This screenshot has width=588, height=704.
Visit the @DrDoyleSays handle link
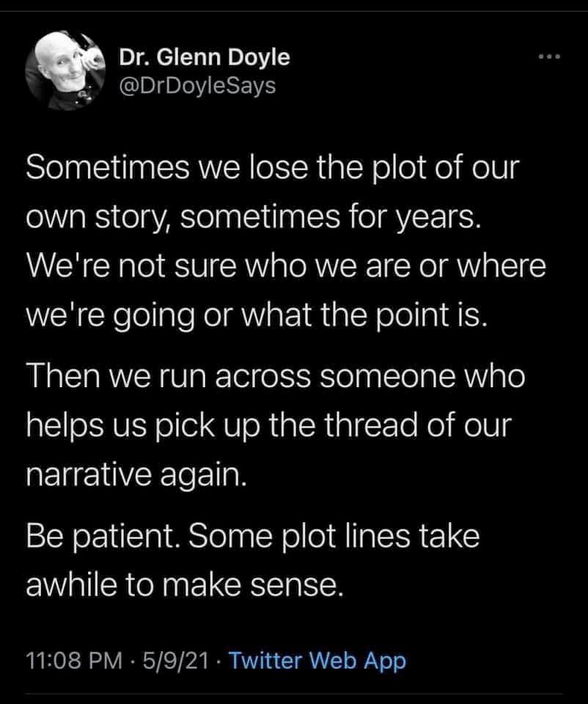(196, 87)
